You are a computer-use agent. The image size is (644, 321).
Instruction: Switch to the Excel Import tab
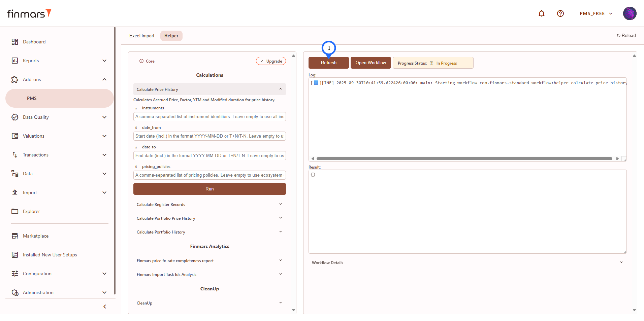(142, 36)
